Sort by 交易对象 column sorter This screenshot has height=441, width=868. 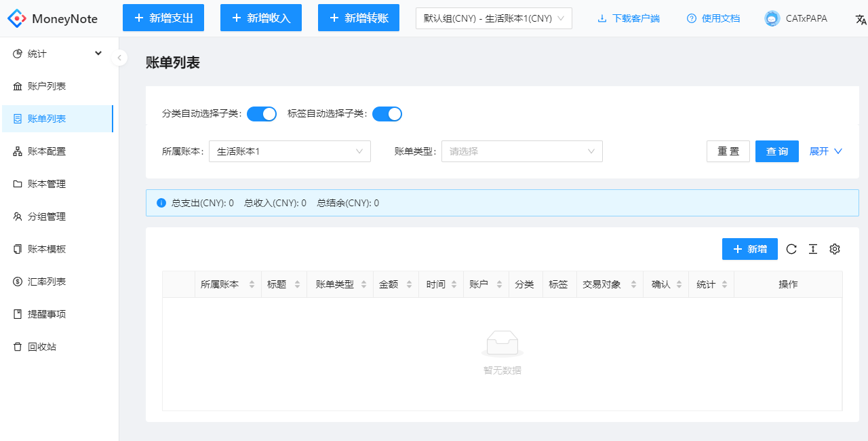[634, 285]
